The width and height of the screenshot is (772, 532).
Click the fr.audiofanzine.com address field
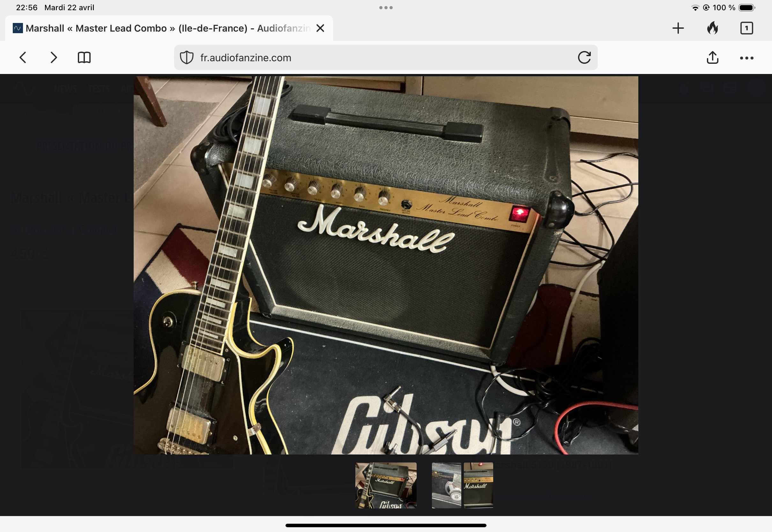tap(386, 58)
